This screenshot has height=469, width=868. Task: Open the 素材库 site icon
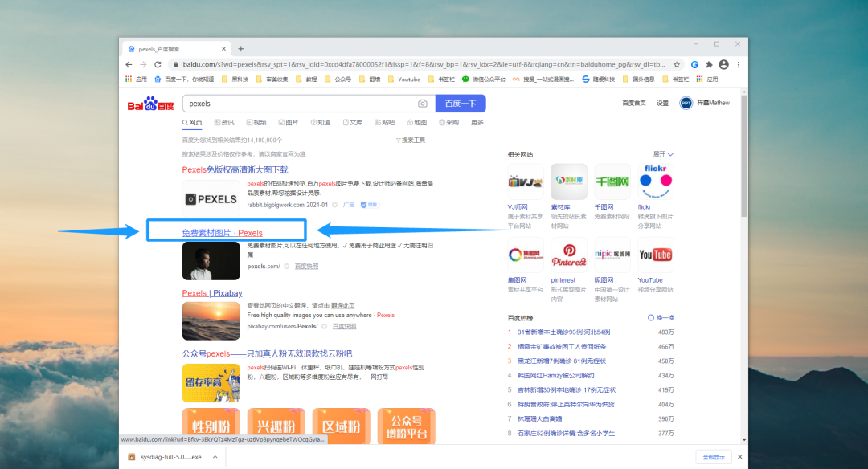[569, 181]
